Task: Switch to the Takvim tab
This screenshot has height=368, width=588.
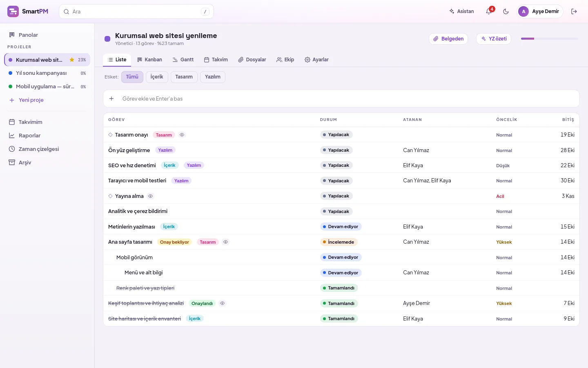Action: pyautogui.click(x=216, y=60)
